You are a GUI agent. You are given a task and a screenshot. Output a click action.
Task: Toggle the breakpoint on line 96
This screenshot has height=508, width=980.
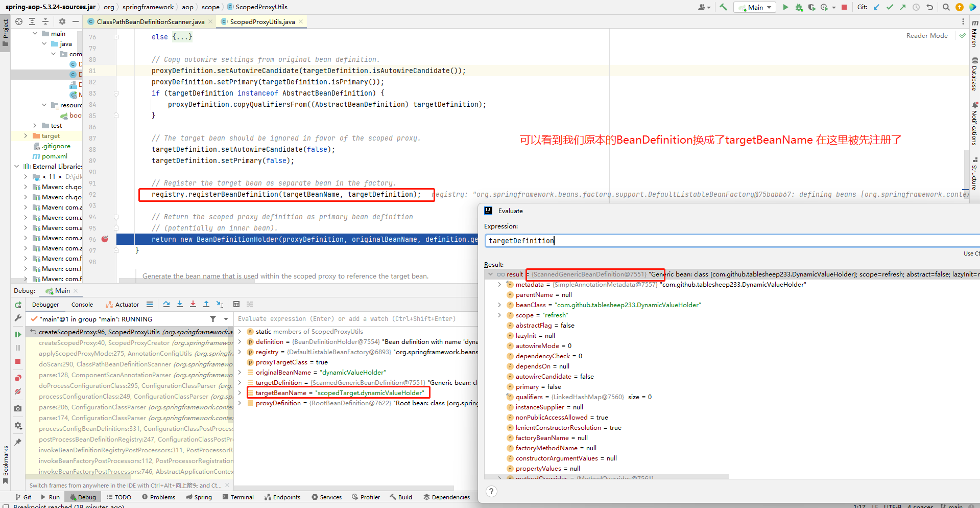(x=105, y=239)
